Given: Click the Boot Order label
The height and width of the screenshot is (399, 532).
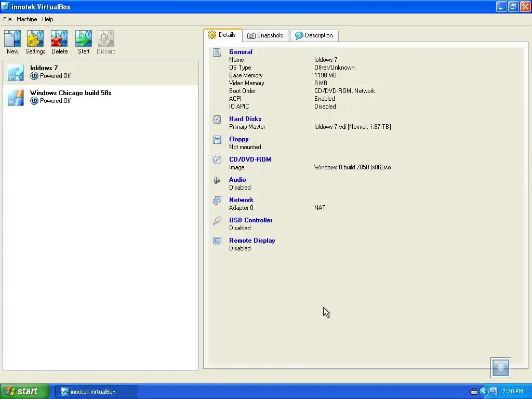Looking at the screenshot, I should [242, 91].
